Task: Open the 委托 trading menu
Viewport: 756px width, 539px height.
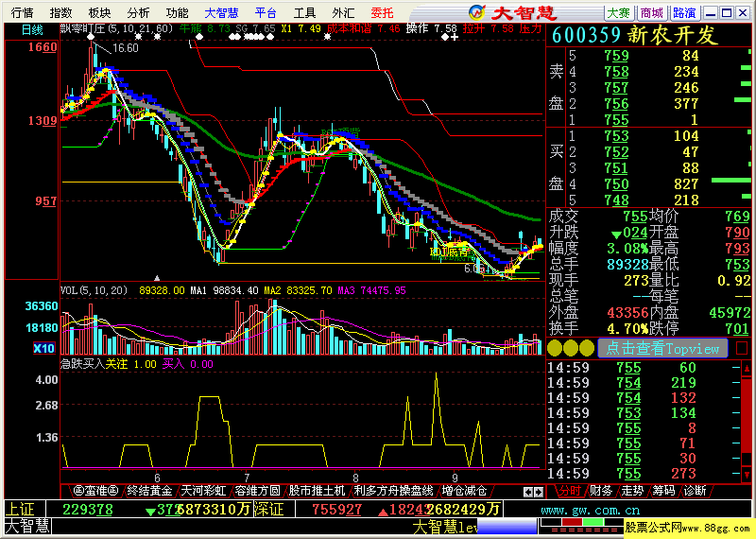Action: 383,12
